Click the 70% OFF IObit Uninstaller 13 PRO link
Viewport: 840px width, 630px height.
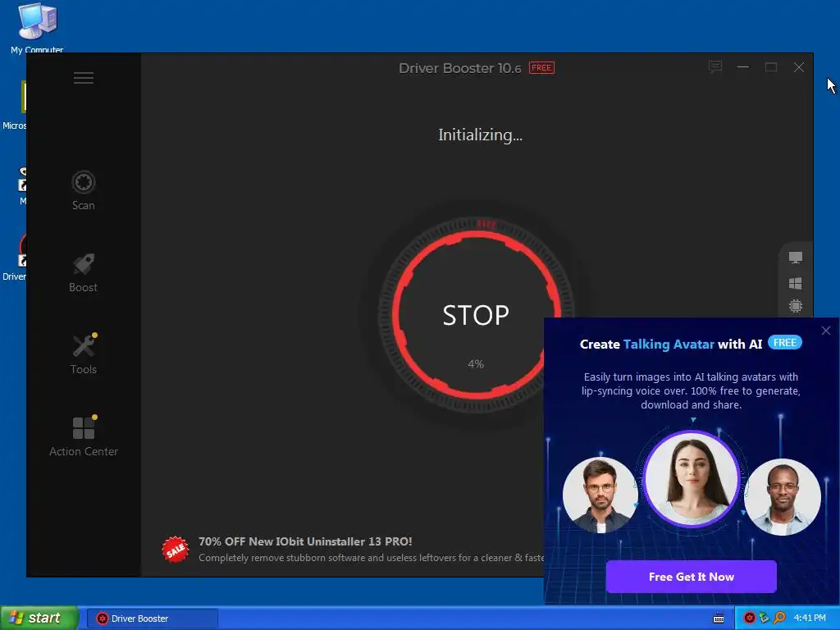pos(305,541)
